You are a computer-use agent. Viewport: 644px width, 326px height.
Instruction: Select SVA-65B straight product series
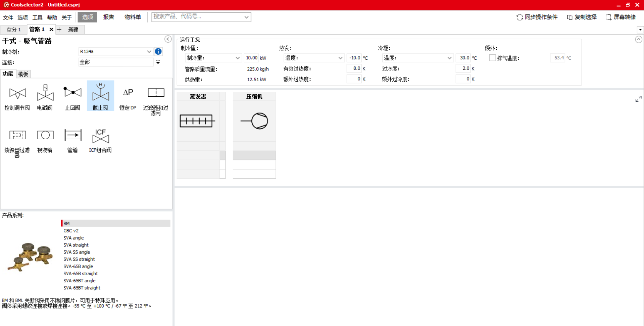click(116, 274)
